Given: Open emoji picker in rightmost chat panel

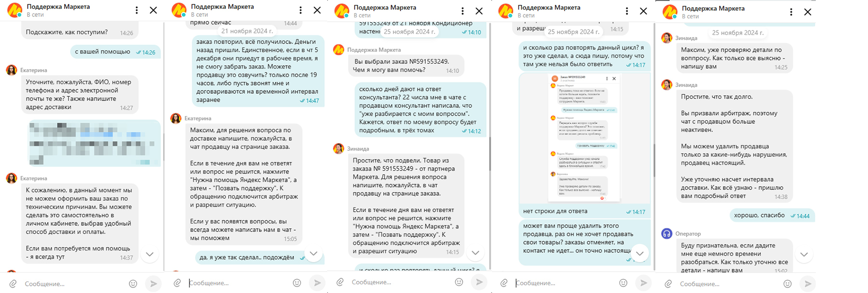Looking at the screenshot, I should 788,284.
